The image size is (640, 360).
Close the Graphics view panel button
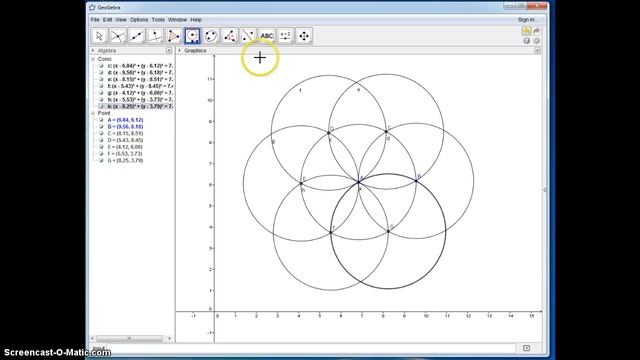pyautogui.click(x=538, y=51)
